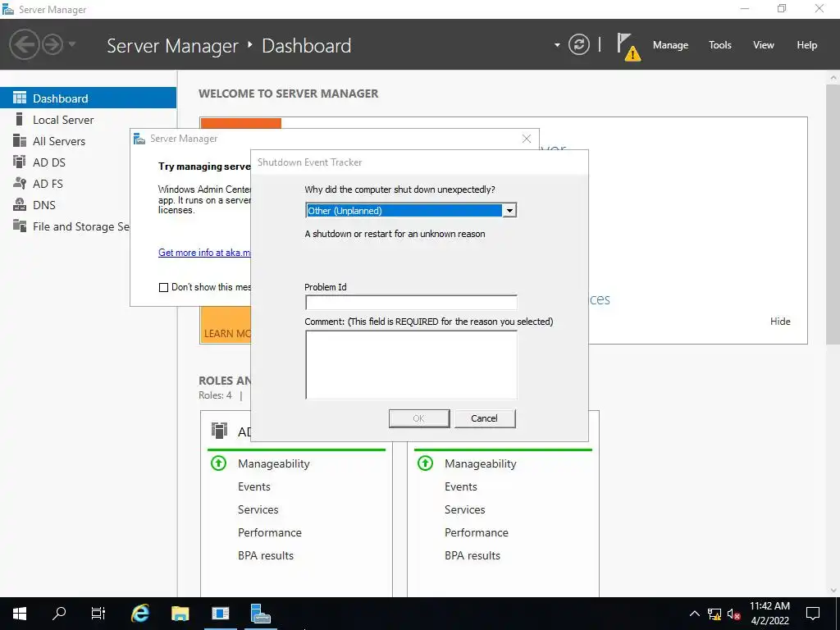The width and height of the screenshot is (840, 630).
Task: Click Manageability status icon in right tile
Action: click(x=425, y=463)
